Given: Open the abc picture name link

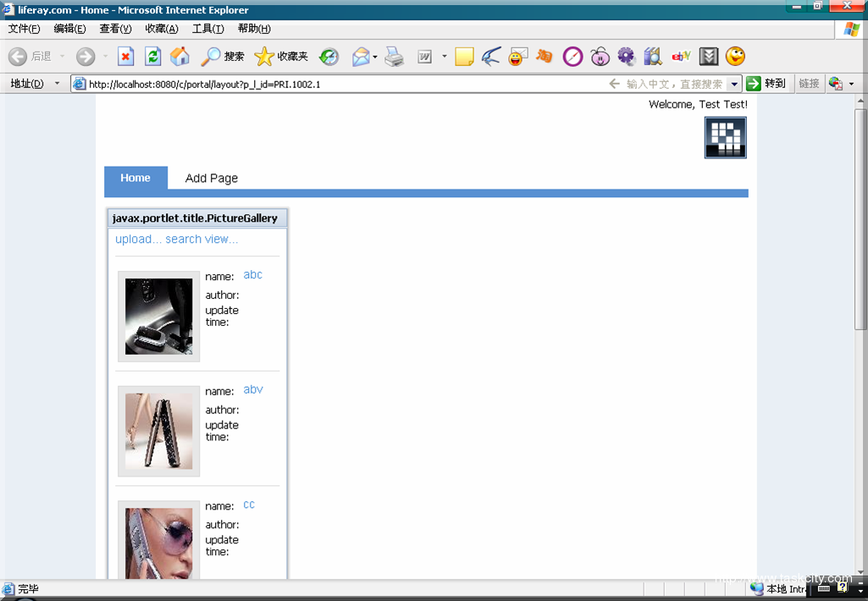Looking at the screenshot, I should [x=252, y=275].
